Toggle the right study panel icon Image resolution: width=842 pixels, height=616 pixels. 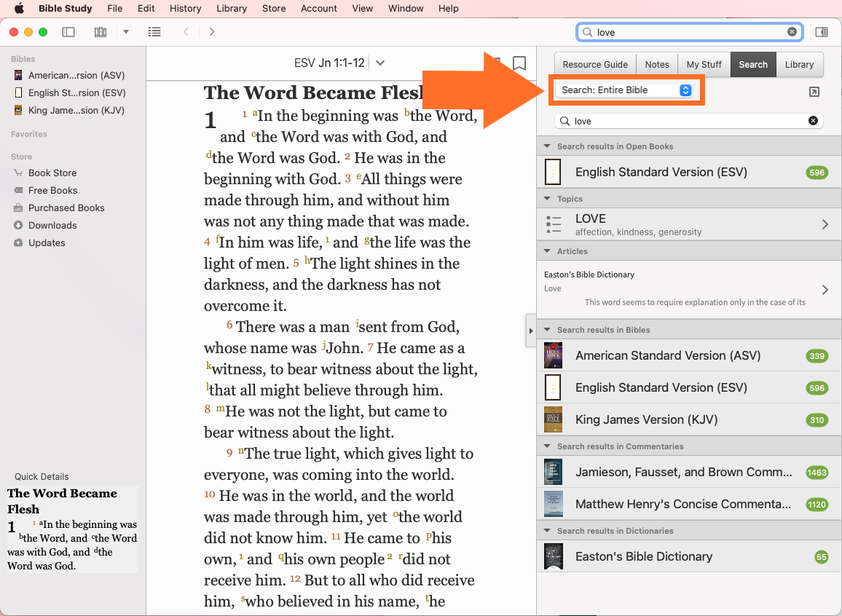click(821, 32)
